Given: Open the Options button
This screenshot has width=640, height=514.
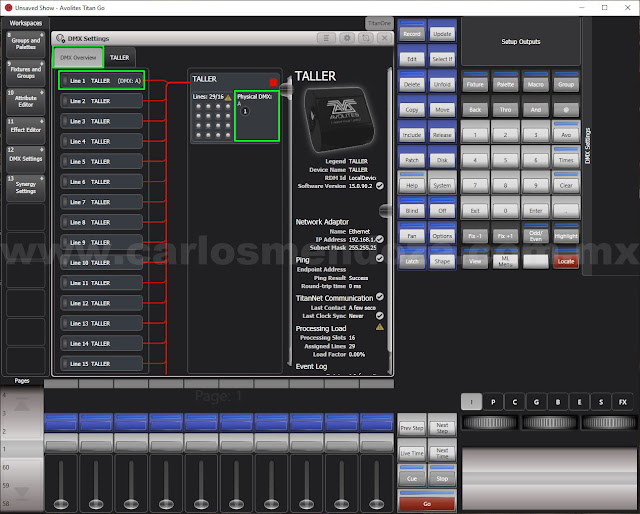Looking at the screenshot, I should pos(442,234).
